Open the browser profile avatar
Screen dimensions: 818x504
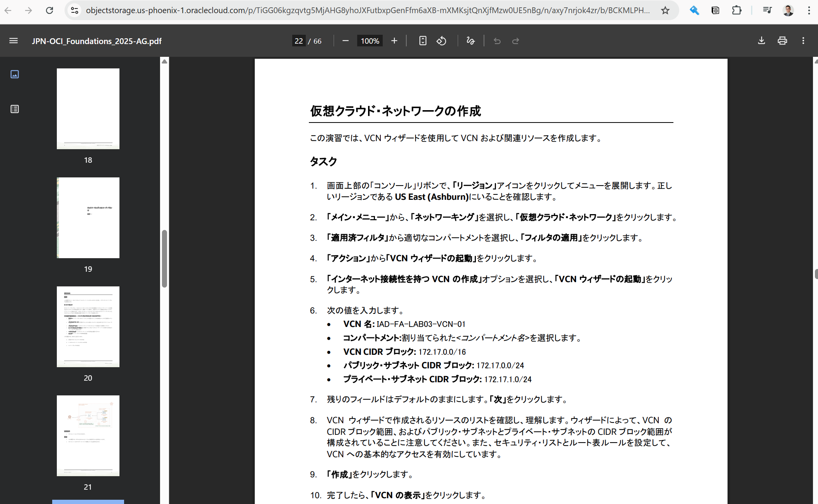[x=788, y=10]
